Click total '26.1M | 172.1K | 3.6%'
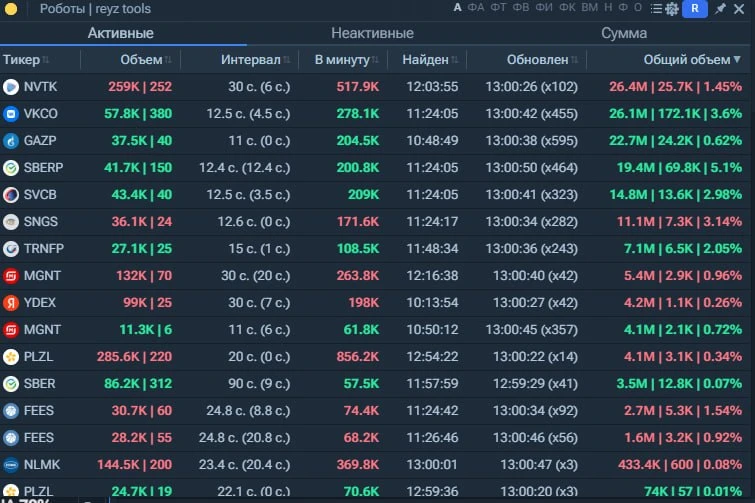 tap(676, 114)
